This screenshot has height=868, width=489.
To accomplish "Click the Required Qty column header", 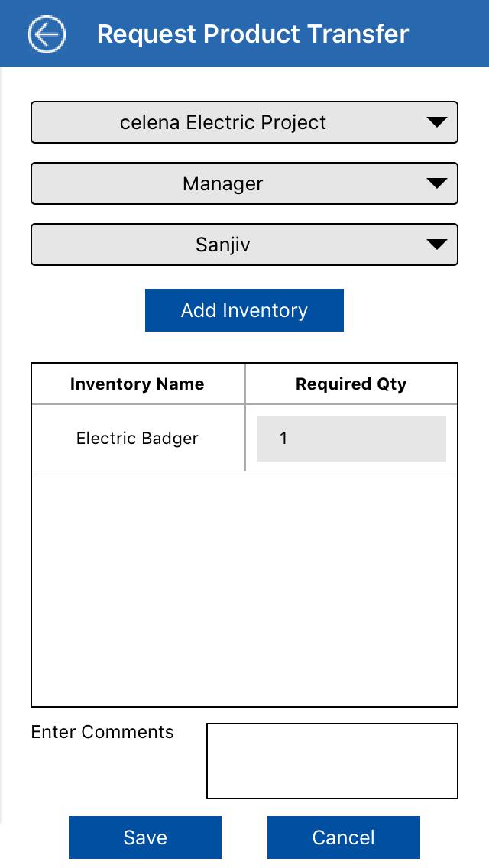I will point(351,384).
